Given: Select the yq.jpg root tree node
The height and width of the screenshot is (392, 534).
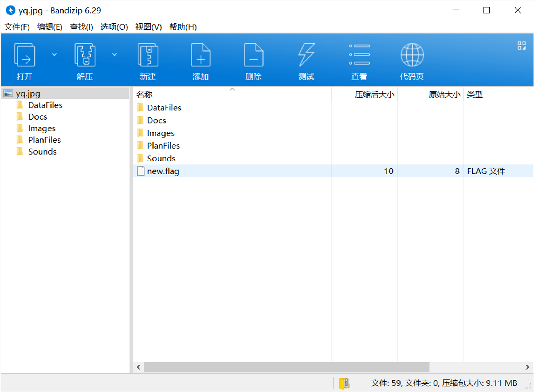Looking at the screenshot, I should (x=28, y=94).
